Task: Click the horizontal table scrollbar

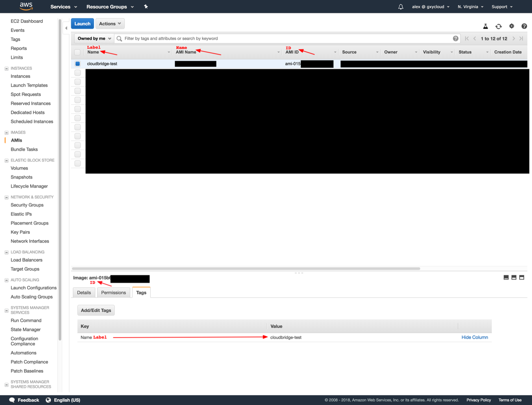Action: pos(246,268)
